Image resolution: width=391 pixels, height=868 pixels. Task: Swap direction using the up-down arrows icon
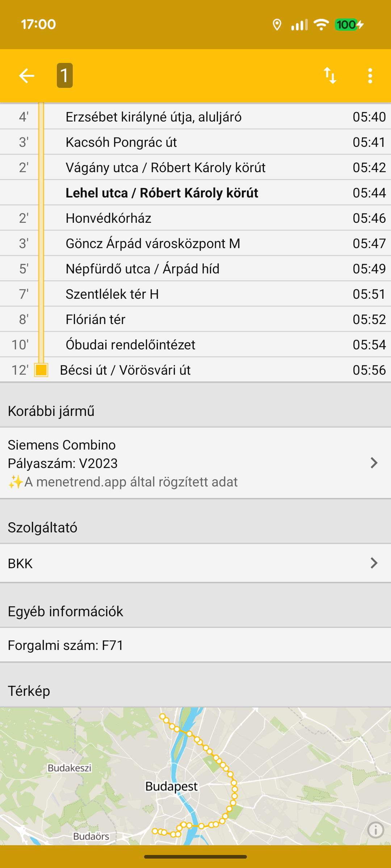330,76
